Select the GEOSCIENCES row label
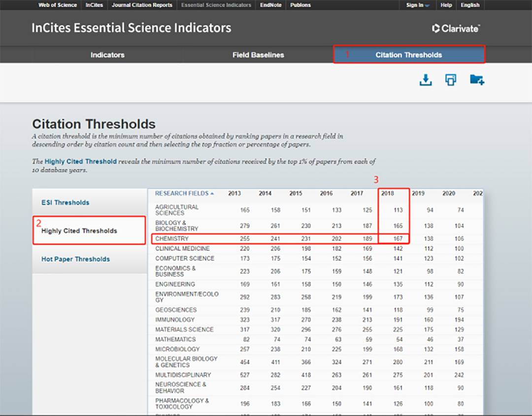 click(176, 310)
